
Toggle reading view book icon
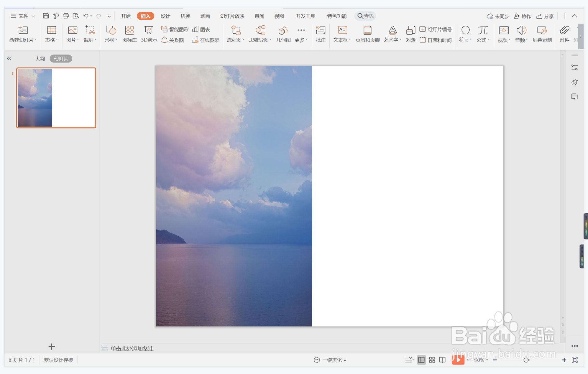pos(442,360)
